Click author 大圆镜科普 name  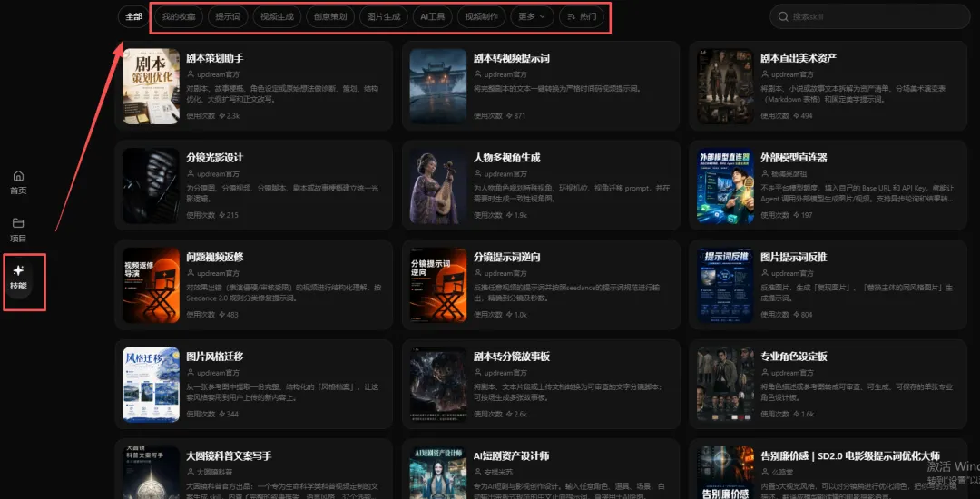click(x=214, y=472)
